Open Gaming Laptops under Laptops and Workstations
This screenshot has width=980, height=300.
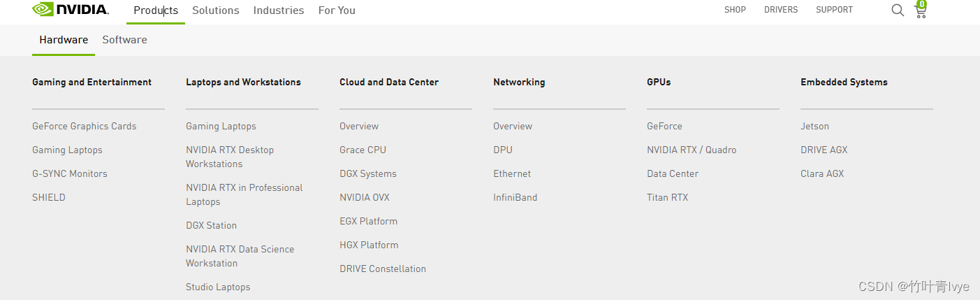221,127
